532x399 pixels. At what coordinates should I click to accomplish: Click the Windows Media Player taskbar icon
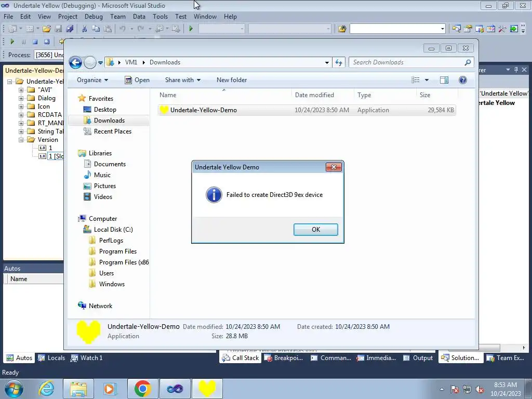pyautogui.click(x=110, y=389)
